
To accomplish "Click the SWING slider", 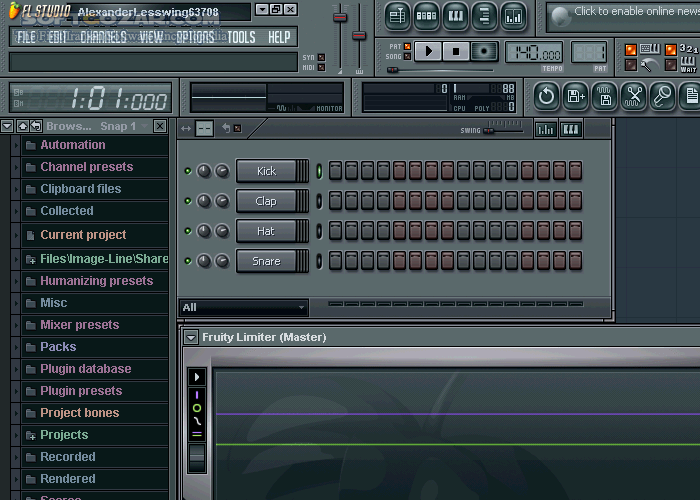I will tap(489, 131).
